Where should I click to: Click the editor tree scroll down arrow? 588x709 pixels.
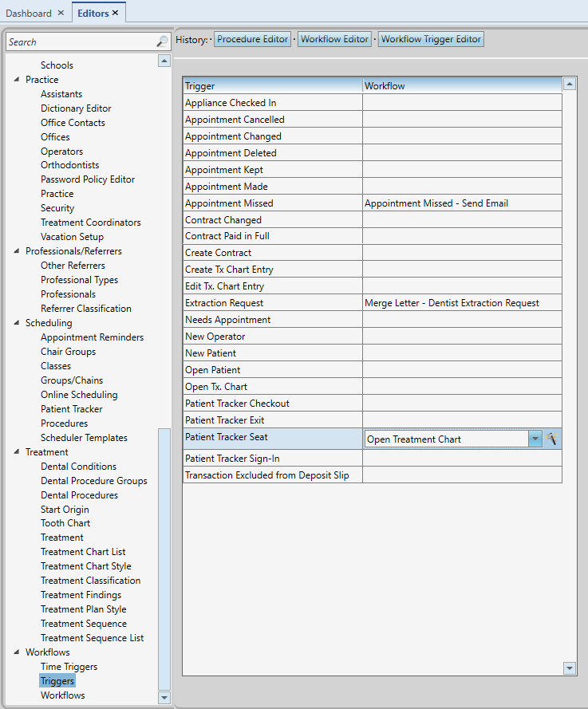point(164,697)
